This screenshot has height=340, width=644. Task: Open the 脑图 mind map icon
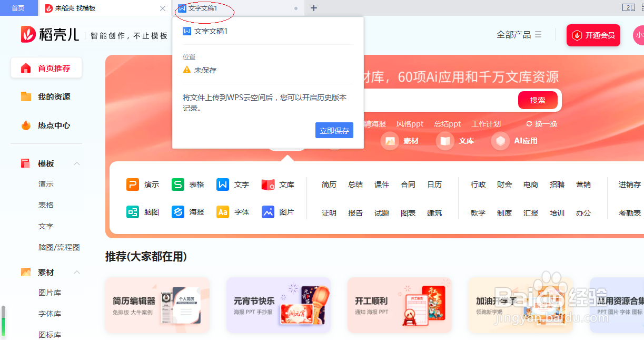[x=133, y=212]
